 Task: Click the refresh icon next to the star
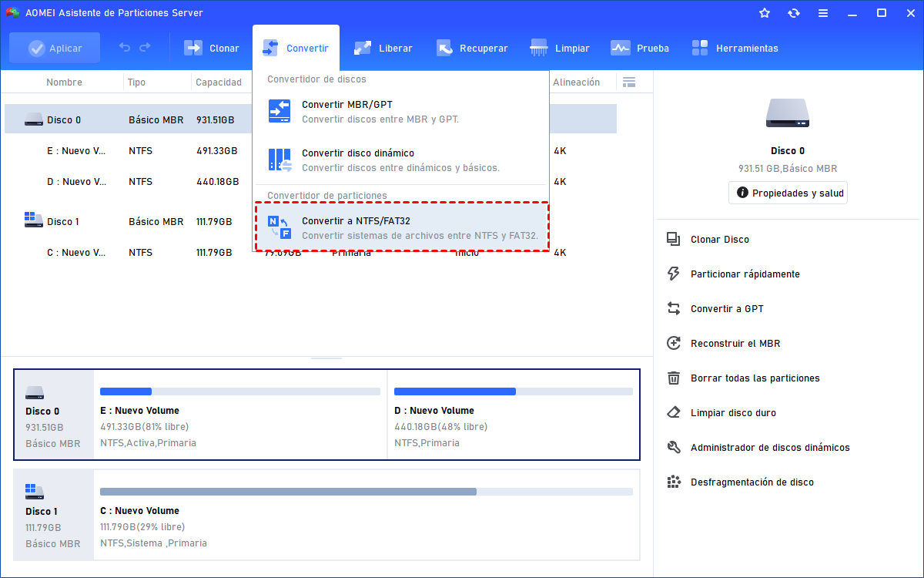793,12
